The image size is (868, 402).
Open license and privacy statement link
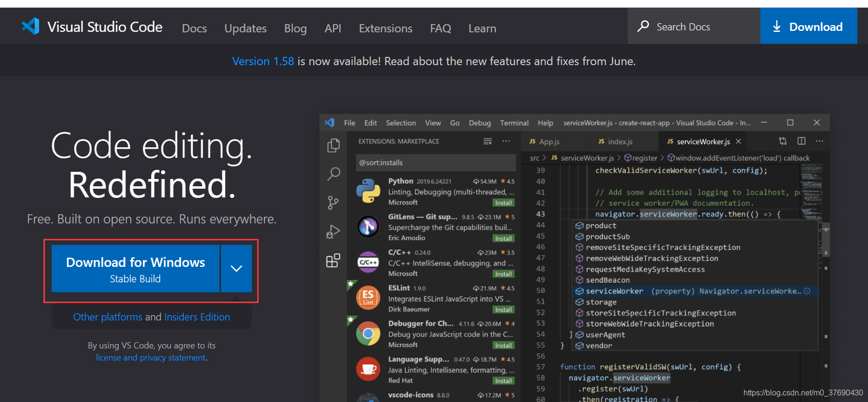[x=151, y=358]
